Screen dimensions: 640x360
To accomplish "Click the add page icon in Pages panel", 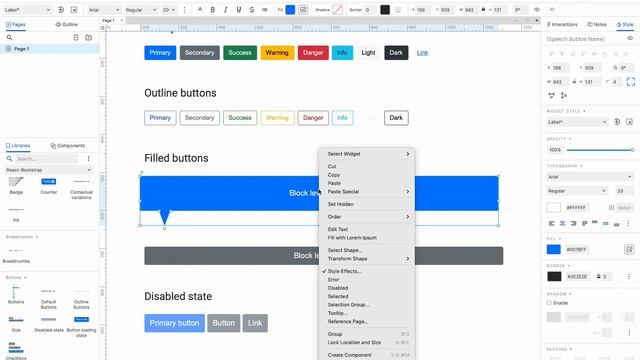I will point(76,38).
